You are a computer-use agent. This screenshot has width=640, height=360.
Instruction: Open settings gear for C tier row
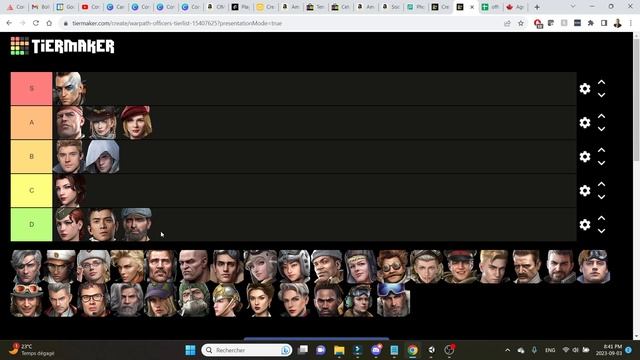pyautogui.click(x=584, y=190)
